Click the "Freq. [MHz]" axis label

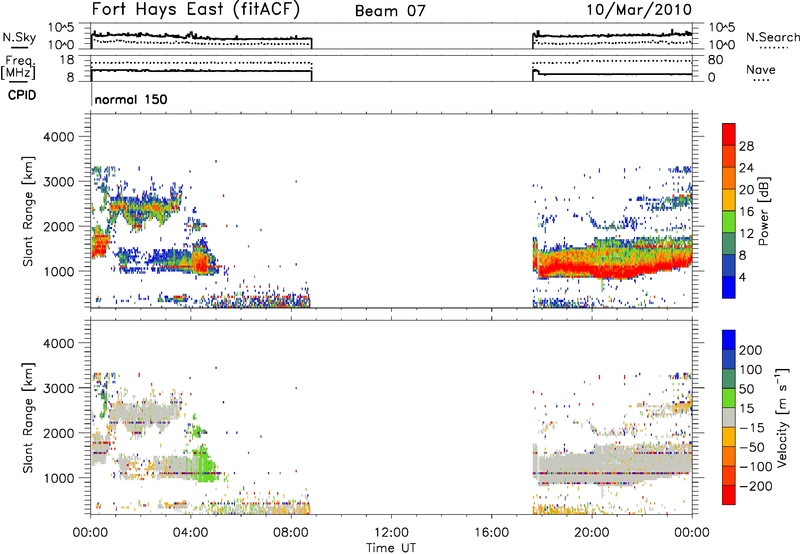point(19,67)
